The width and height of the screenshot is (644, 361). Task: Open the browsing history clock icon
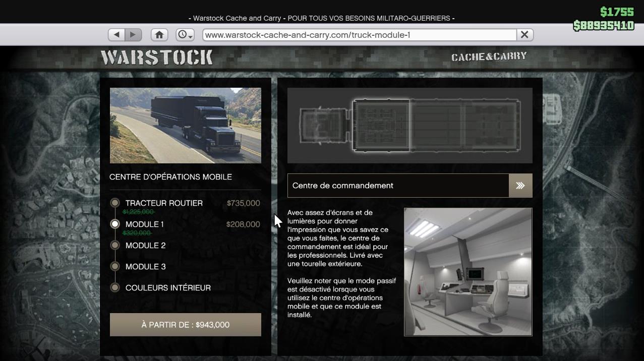[x=184, y=34]
